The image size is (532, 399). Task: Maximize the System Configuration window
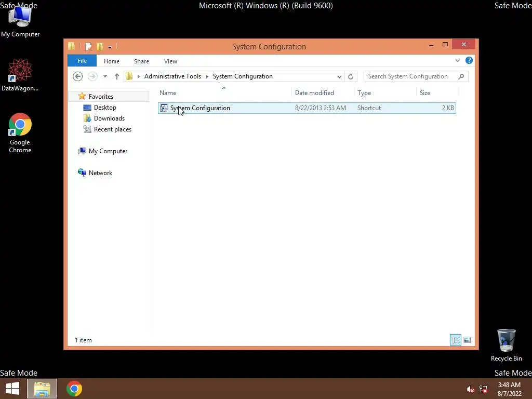(445, 45)
